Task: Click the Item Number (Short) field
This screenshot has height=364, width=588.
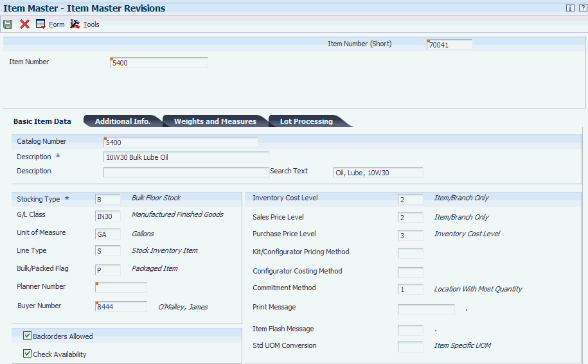Action: point(450,45)
